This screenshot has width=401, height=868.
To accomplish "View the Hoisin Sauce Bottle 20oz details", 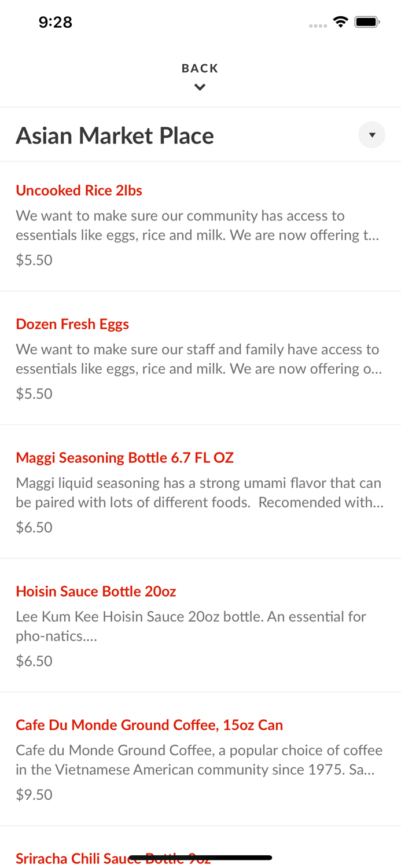I will 96,592.
